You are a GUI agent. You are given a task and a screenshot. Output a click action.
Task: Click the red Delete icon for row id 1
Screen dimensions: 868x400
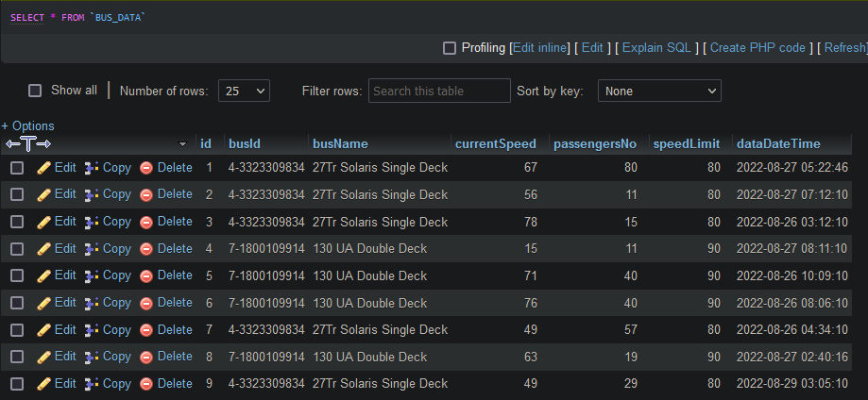[146, 168]
